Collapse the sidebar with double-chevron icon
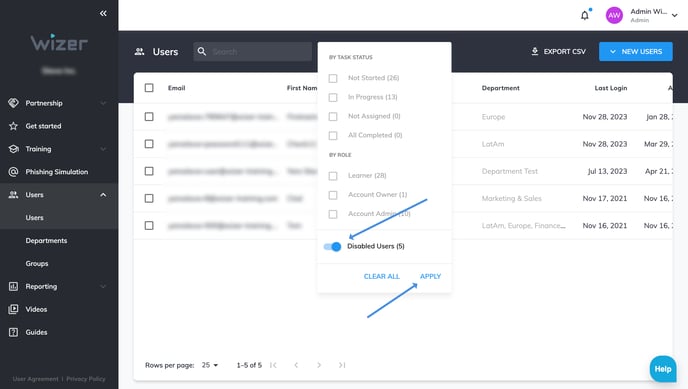Screen dimensions: 688x389 click(x=103, y=13)
